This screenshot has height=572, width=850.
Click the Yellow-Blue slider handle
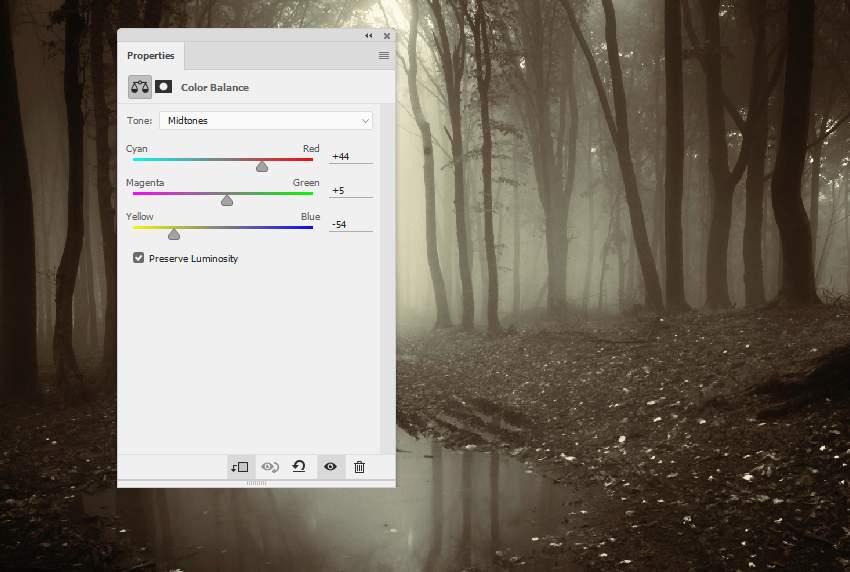tap(173, 234)
